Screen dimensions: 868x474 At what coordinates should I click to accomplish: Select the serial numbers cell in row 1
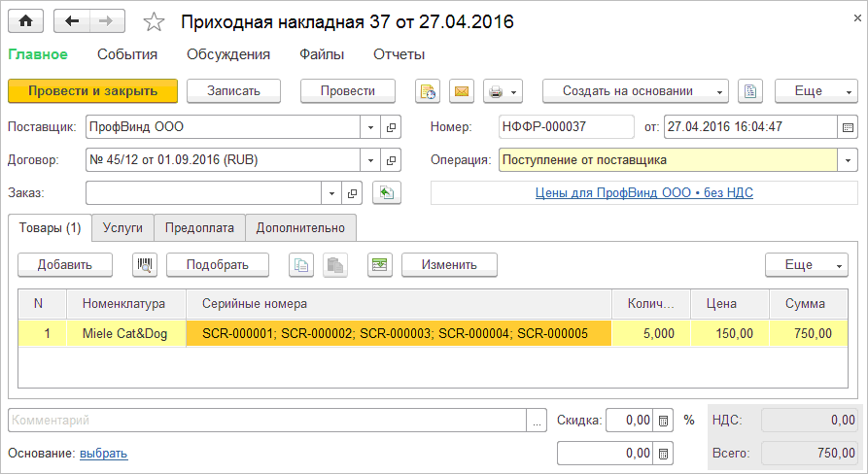click(x=399, y=334)
